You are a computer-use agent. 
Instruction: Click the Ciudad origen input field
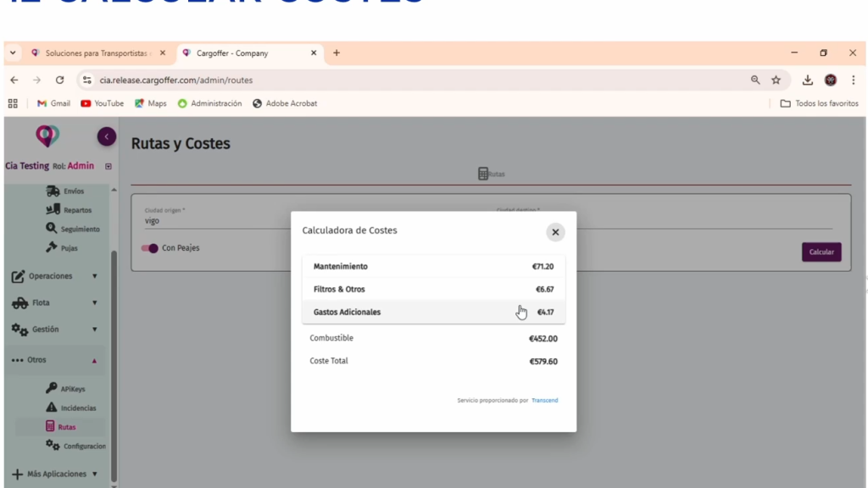pos(212,220)
